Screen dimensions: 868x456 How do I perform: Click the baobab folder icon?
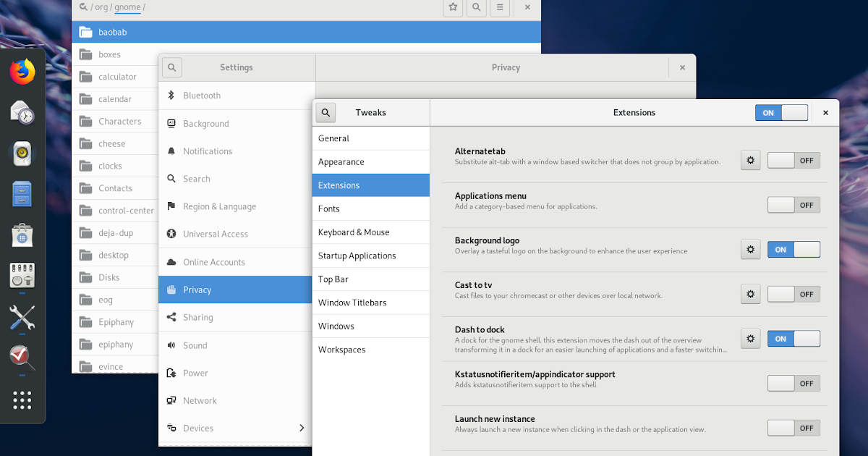pyautogui.click(x=85, y=32)
